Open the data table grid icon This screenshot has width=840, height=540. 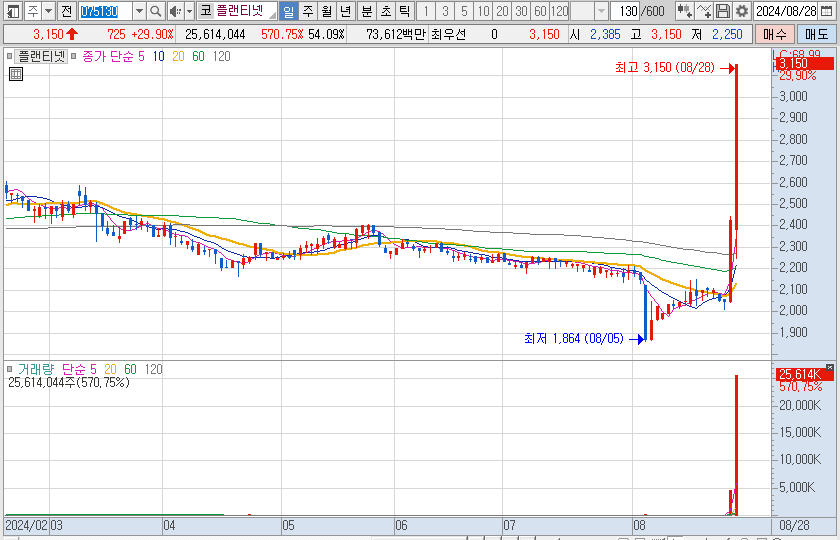tap(16, 74)
